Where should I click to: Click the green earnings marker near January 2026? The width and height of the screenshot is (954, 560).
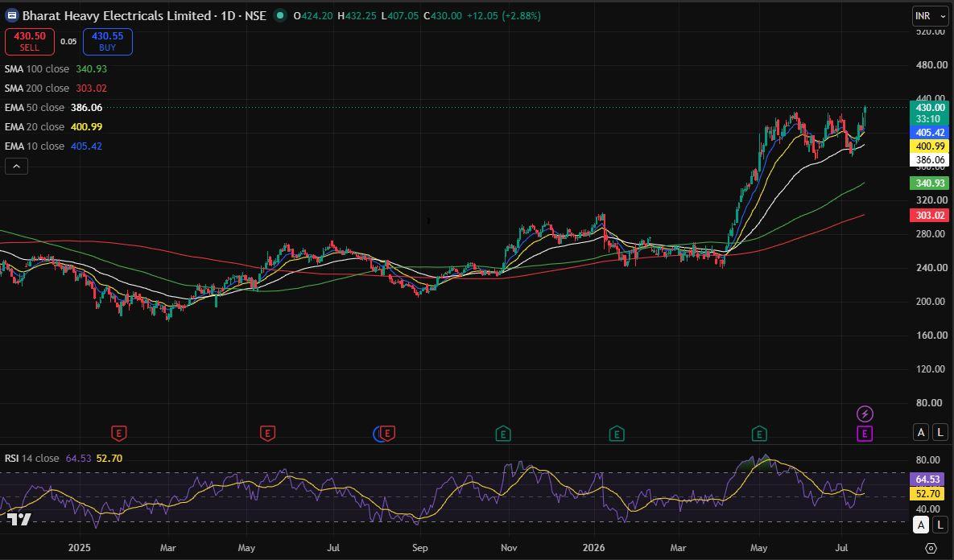617,434
